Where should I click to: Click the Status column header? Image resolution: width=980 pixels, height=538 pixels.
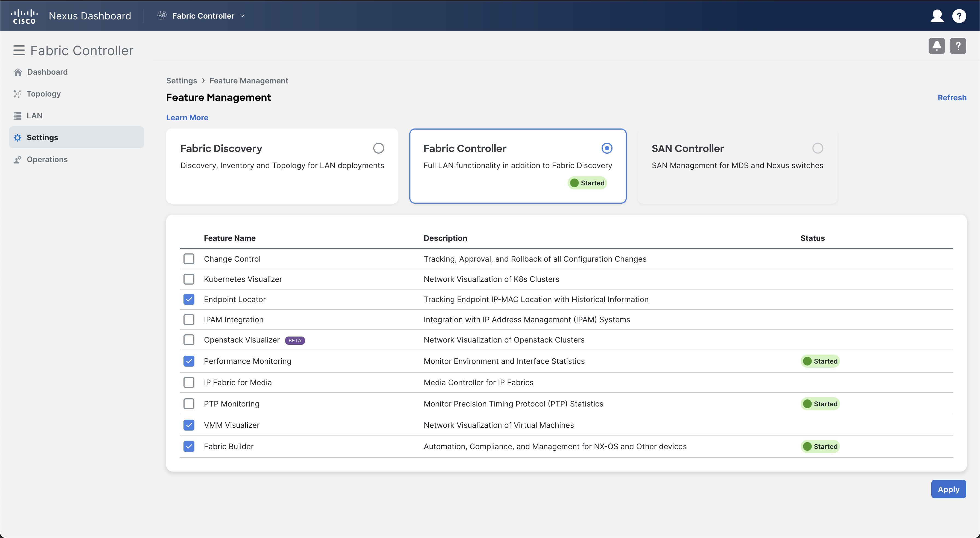tap(812, 238)
